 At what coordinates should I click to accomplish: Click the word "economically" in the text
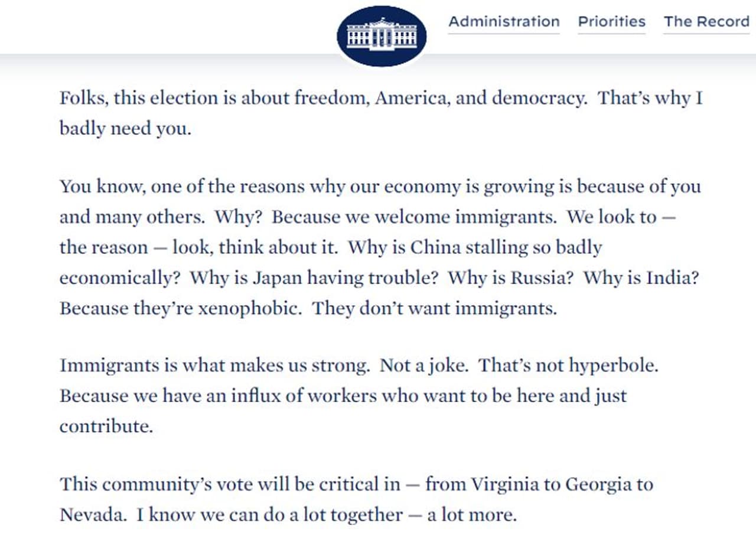pos(118,278)
